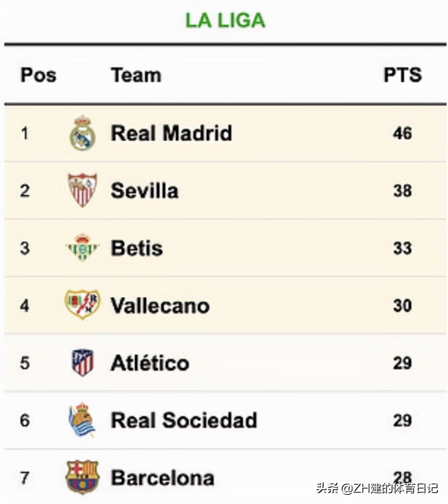Click the Real Madrid club crest
Screen dimensions: 448x504
(83, 133)
